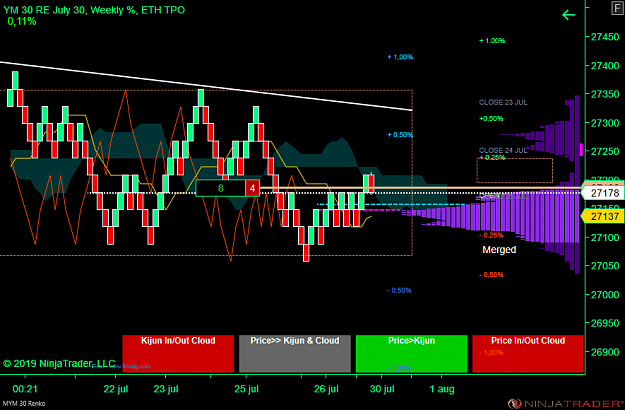Click the 26900 price axis label

pyautogui.click(x=605, y=352)
